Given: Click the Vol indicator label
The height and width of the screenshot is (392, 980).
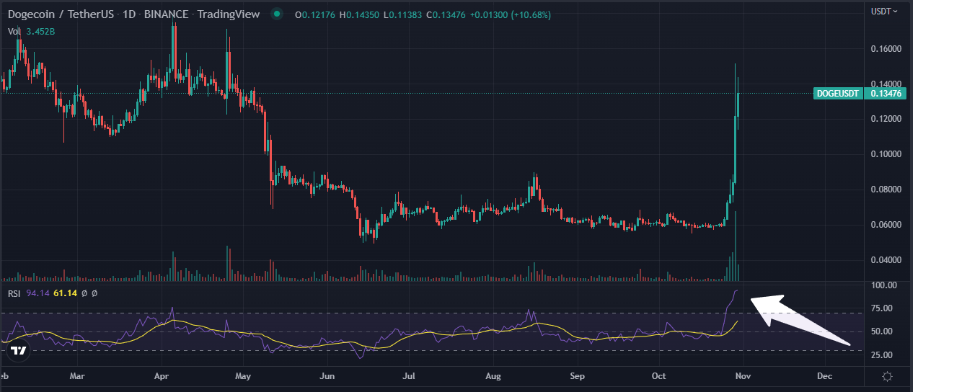Looking at the screenshot, I should (14, 31).
